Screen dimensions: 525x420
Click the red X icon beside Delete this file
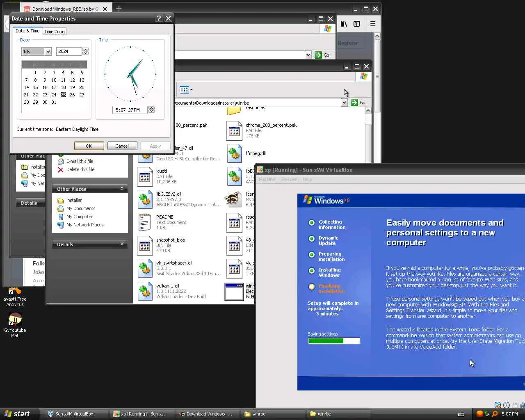[61, 169]
